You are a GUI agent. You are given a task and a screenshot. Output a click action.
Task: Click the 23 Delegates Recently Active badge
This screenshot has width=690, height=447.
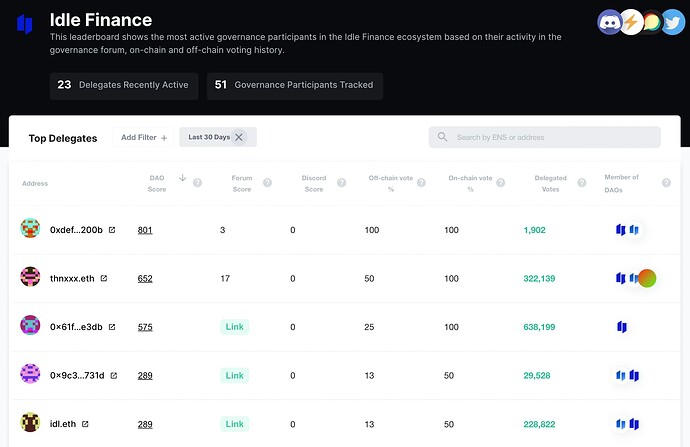tap(124, 85)
